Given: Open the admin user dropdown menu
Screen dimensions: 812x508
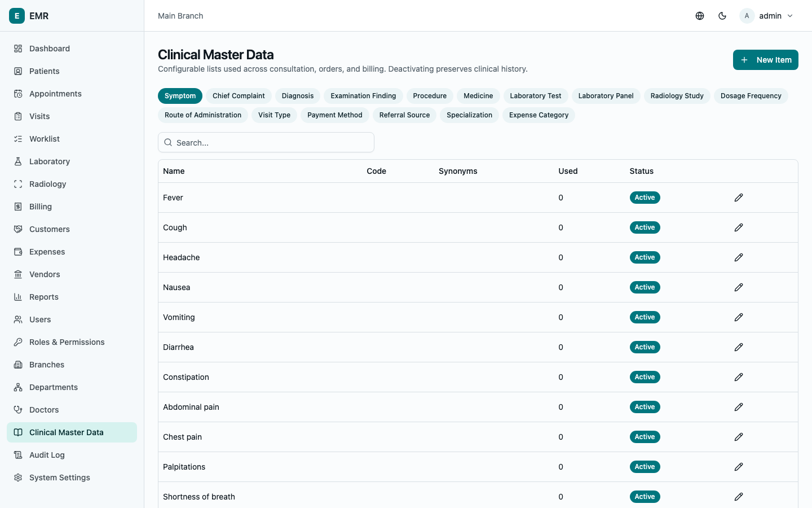Looking at the screenshot, I should click(767, 16).
